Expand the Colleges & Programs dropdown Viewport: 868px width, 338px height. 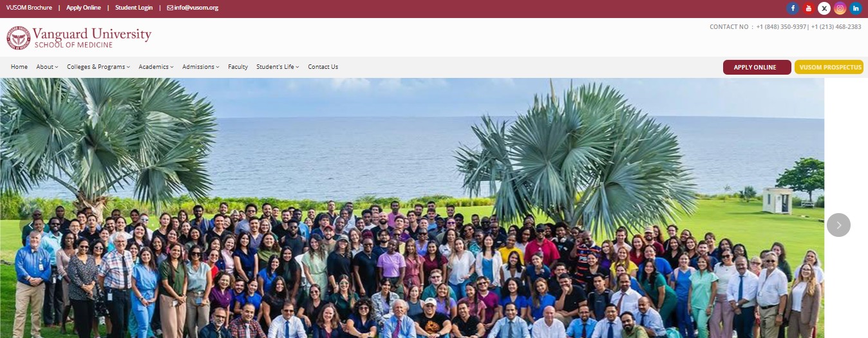click(x=99, y=67)
